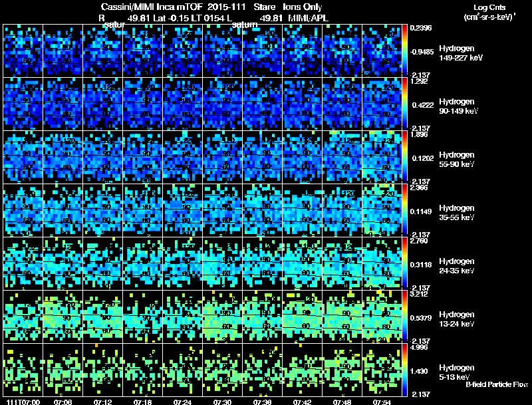The height and width of the screenshot is (405, 532).
Task: Click the 07:54 time axis label
Action: click(382, 402)
